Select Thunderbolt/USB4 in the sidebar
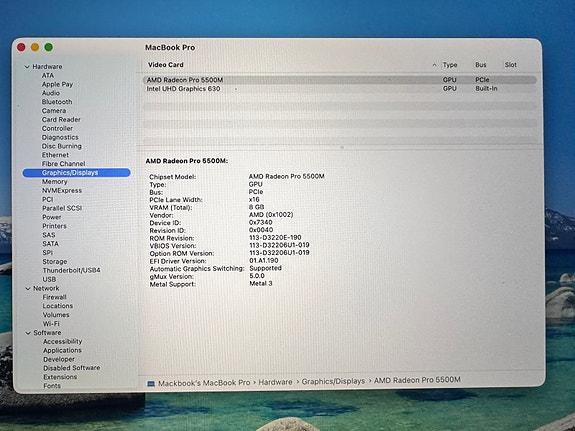Viewport: 575px width, 431px height. click(72, 270)
